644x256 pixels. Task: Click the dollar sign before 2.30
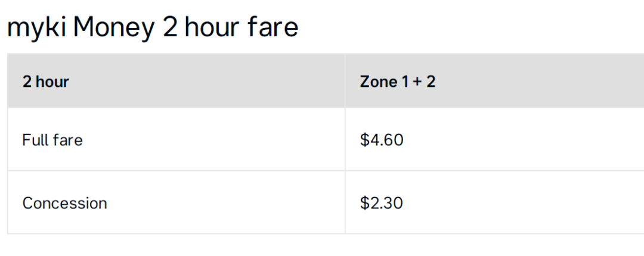[365, 203]
